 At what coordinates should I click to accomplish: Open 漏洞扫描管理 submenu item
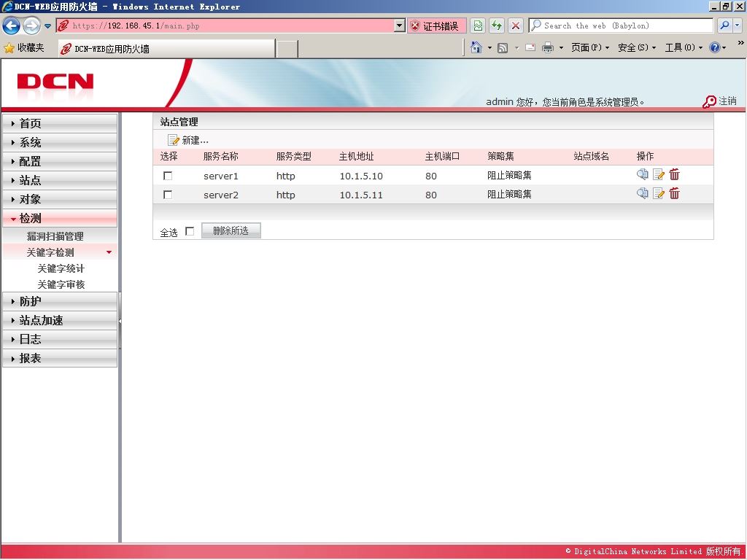pos(55,236)
